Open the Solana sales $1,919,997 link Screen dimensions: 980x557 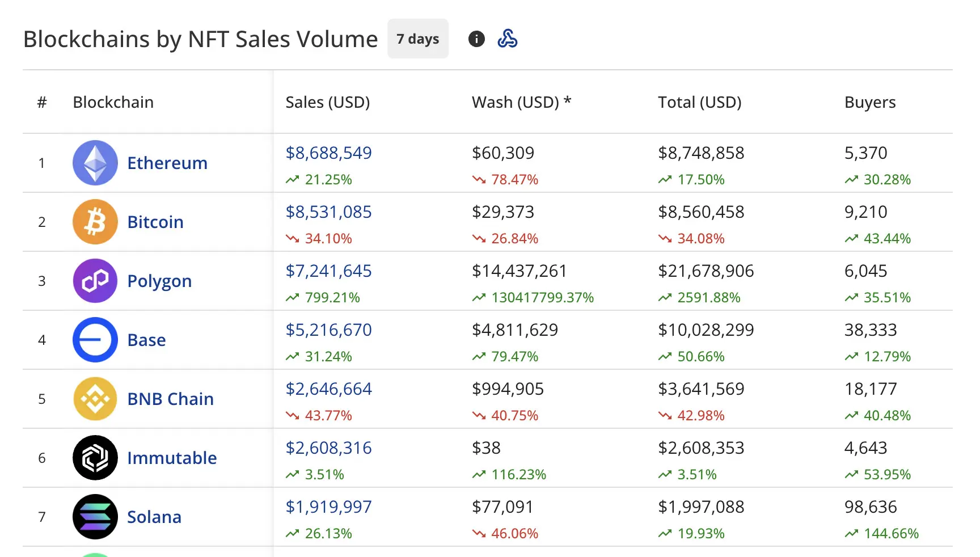click(x=328, y=507)
